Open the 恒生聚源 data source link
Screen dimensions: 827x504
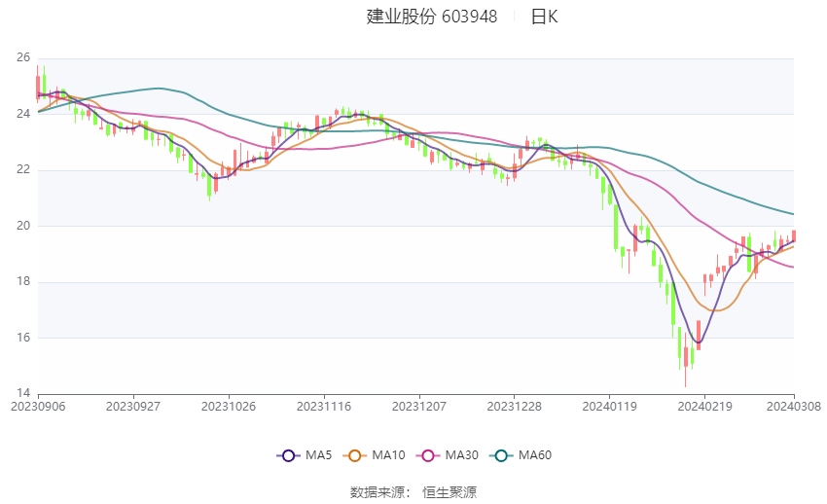pos(449,492)
